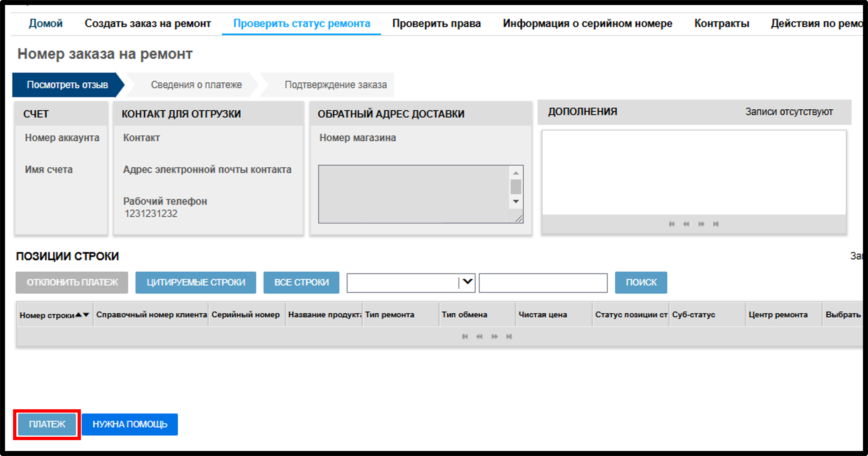Viewport: 868px width, 456px height.
Task: Click the ЦИТИРУЕМЫЕ СТРОКИ button
Action: [x=196, y=282]
